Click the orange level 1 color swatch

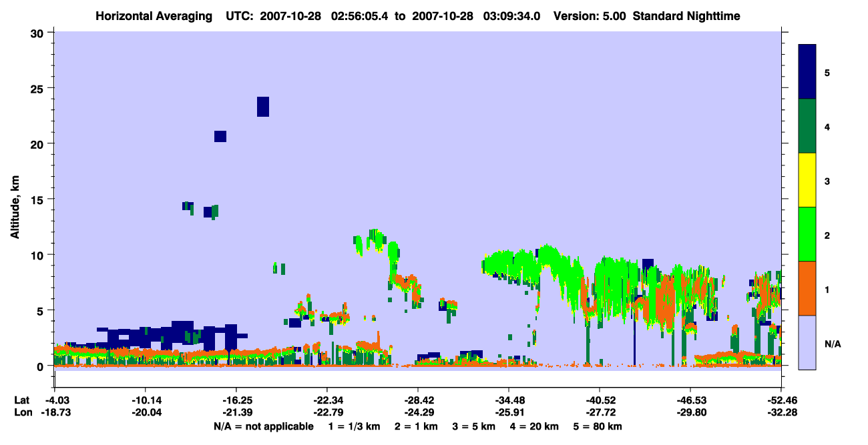point(807,288)
